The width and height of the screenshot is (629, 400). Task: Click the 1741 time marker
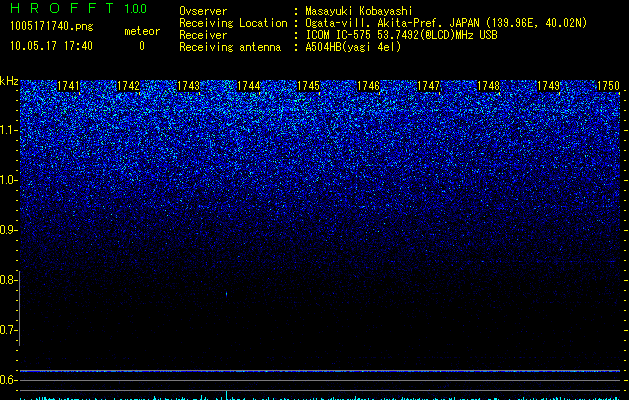click(69, 86)
